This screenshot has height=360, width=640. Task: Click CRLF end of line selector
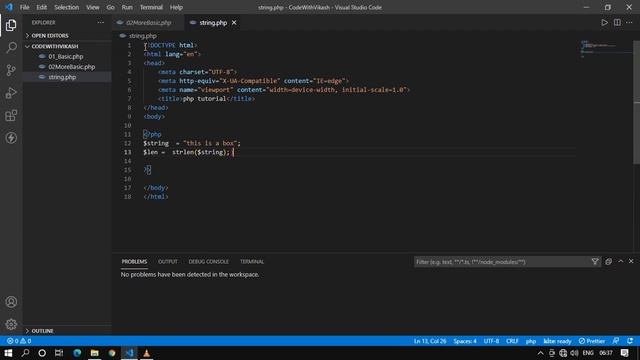tap(512, 341)
